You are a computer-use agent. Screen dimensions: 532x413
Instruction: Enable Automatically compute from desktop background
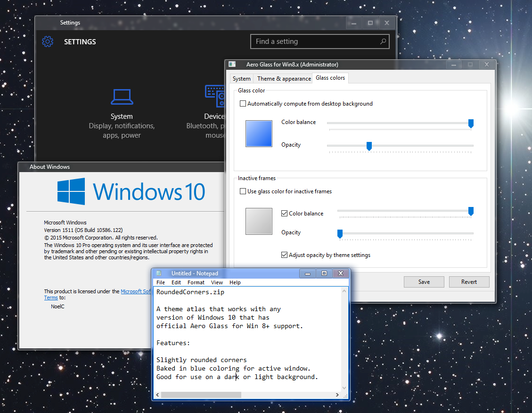(x=243, y=104)
